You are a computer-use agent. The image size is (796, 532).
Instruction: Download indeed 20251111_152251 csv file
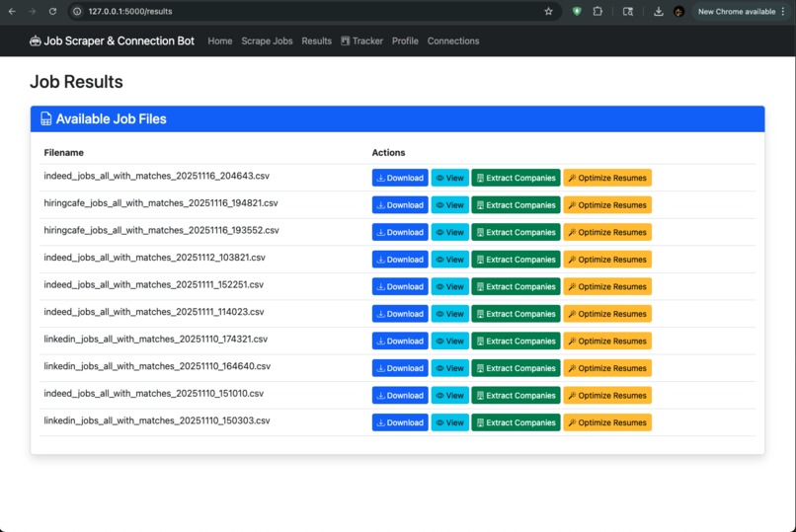[x=400, y=286]
